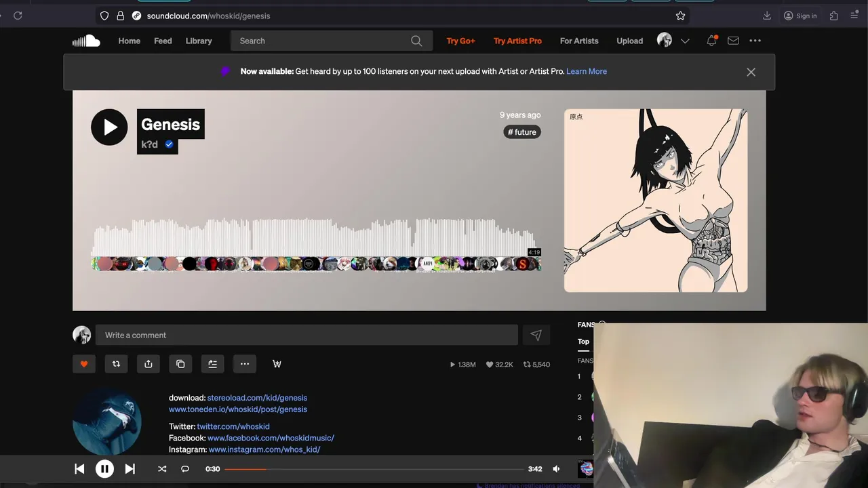Share the track via share icon
Image resolution: width=868 pixels, height=488 pixels.
[x=149, y=364]
